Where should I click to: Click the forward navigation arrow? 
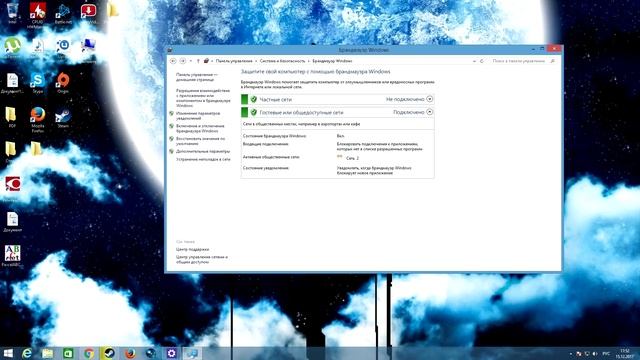click(183, 61)
